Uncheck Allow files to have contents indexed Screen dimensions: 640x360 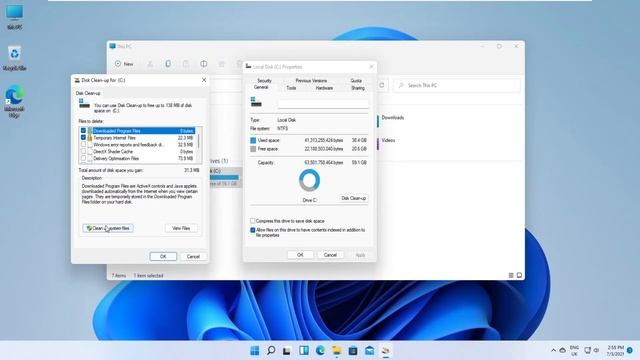tap(253, 230)
